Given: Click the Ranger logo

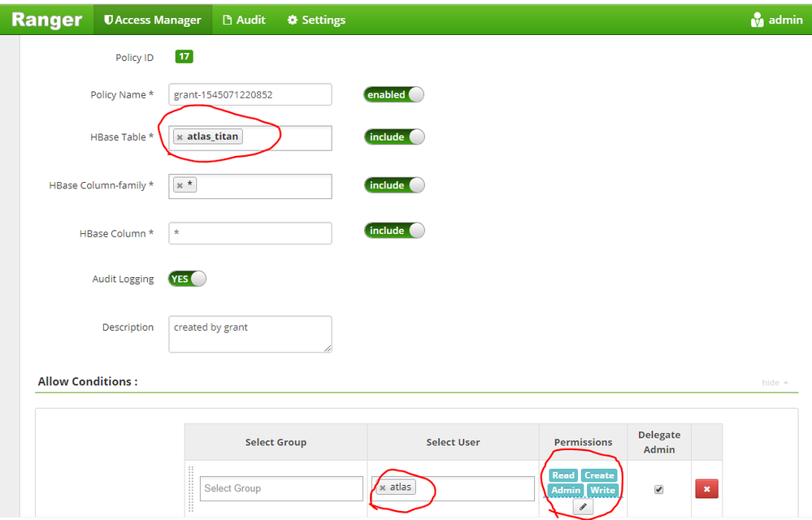Looking at the screenshot, I should pyautogui.click(x=46, y=19).
